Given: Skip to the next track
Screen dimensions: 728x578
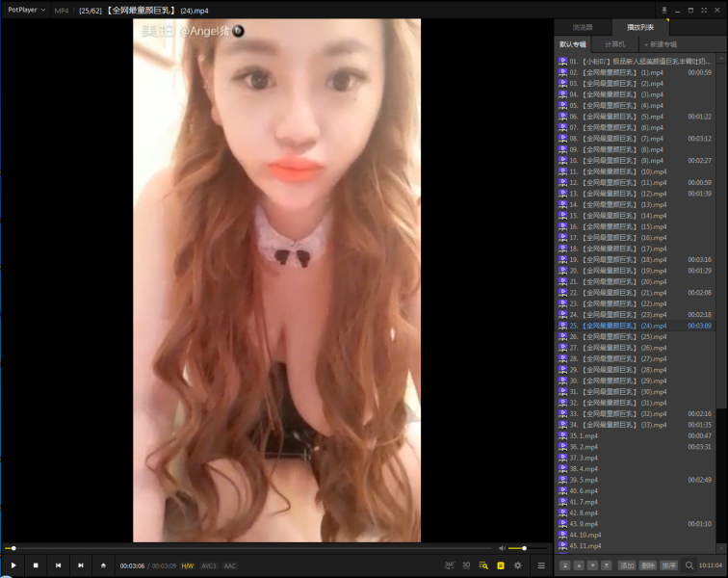Looking at the screenshot, I should (x=81, y=565).
